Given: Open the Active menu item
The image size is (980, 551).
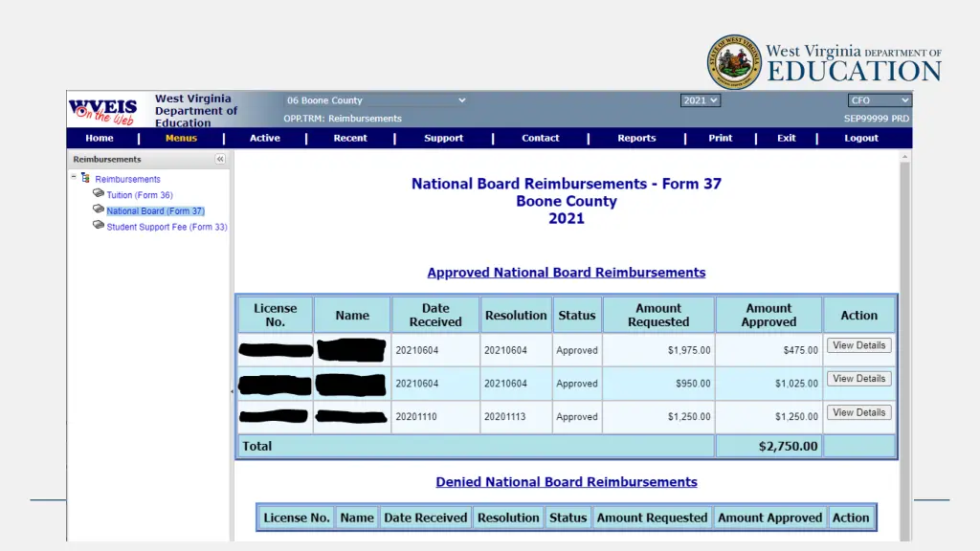Looking at the screenshot, I should tap(265, 138).
